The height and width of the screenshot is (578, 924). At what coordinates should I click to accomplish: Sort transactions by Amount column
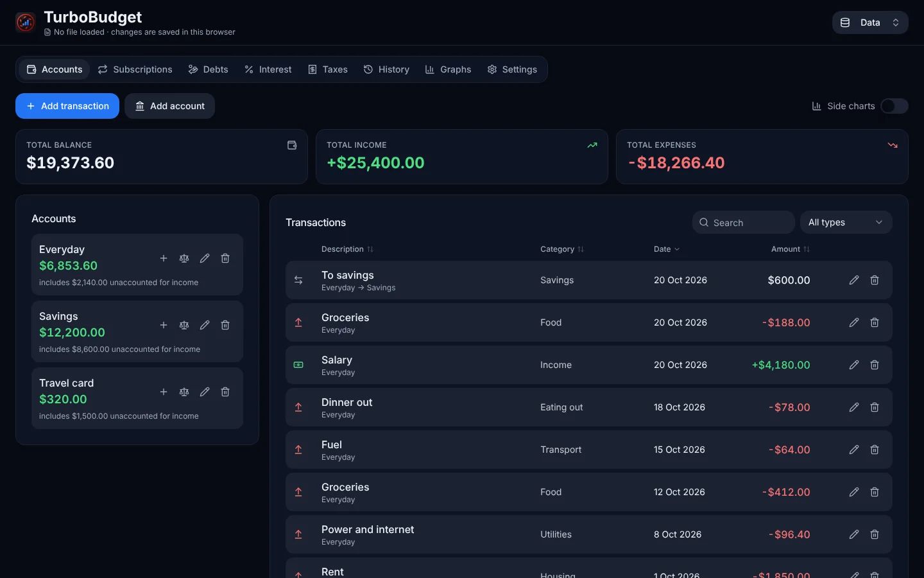coord(791,249)
